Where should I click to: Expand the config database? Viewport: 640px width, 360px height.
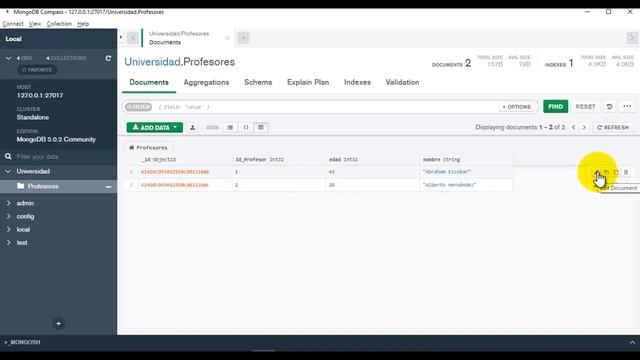pos(8,216)
